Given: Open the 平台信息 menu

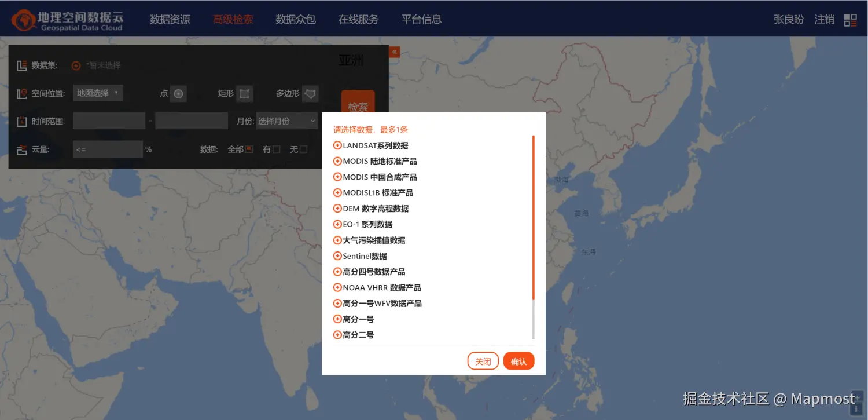Looking at the screenshot, I should [x=422, y=20].
